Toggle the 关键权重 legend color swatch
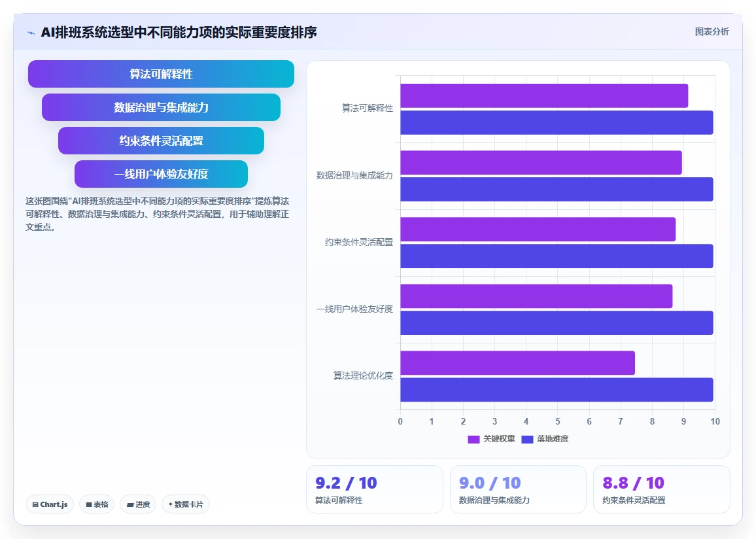 [473, 439]
